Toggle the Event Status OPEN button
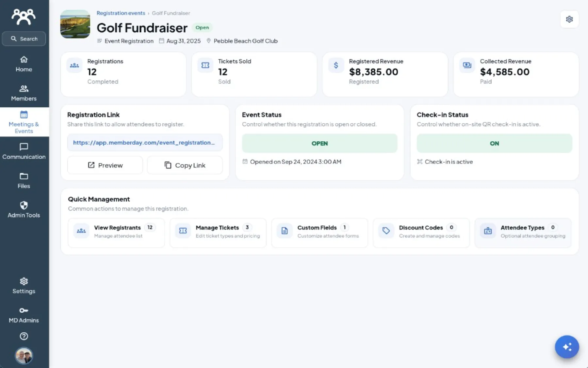The height and width of the screenshot is (368, 588). point(319,143)
